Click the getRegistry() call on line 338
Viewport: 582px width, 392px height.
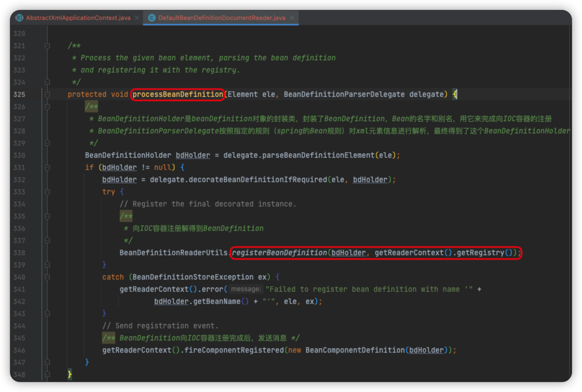tap(484, 253)
